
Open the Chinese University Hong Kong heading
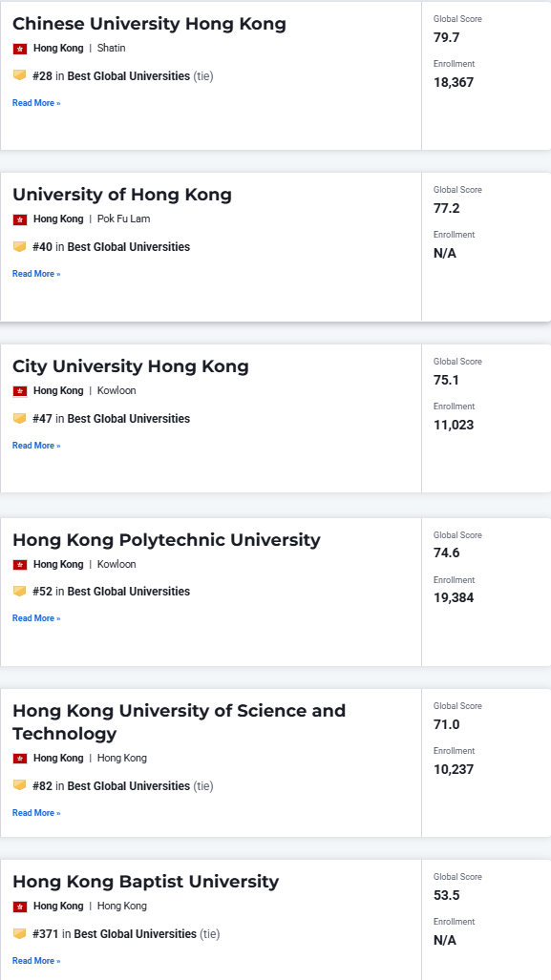(x=150, y=24)
